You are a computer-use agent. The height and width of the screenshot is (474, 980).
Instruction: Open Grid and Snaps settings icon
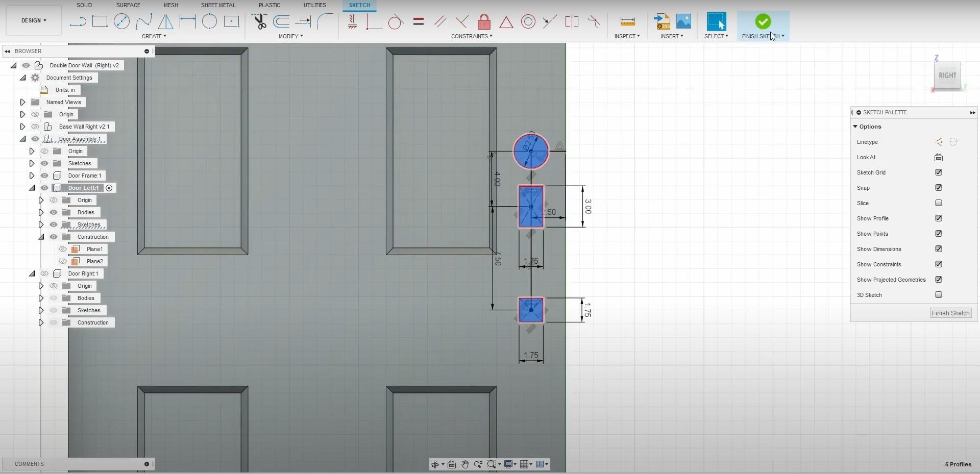524,464
